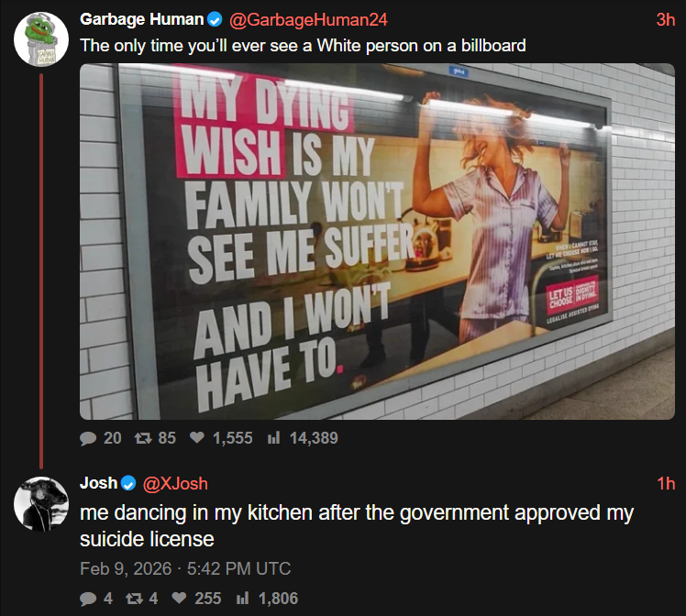
Task: Open the 1h timestamp on Josh's reply
Action: (666, 483)
